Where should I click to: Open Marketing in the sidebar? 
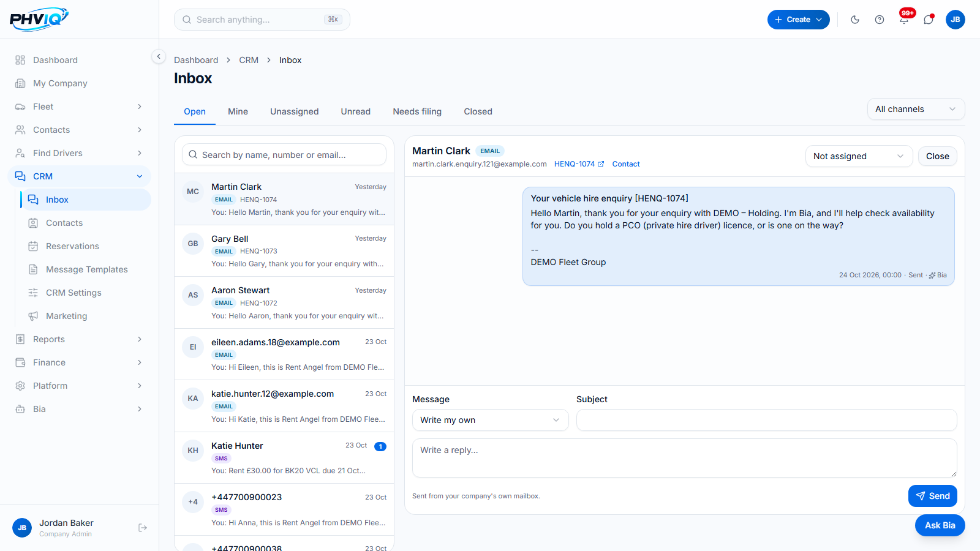click(x=86, y=316)
